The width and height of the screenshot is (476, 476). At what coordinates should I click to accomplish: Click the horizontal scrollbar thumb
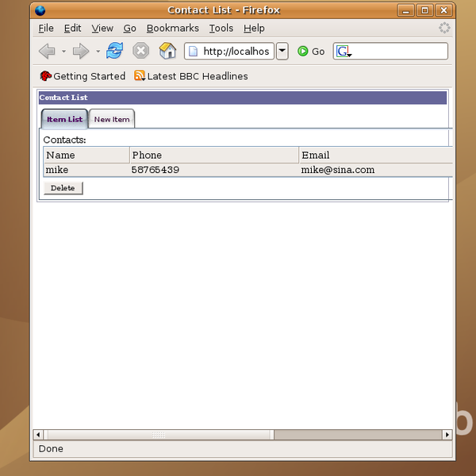click(159, 435)
